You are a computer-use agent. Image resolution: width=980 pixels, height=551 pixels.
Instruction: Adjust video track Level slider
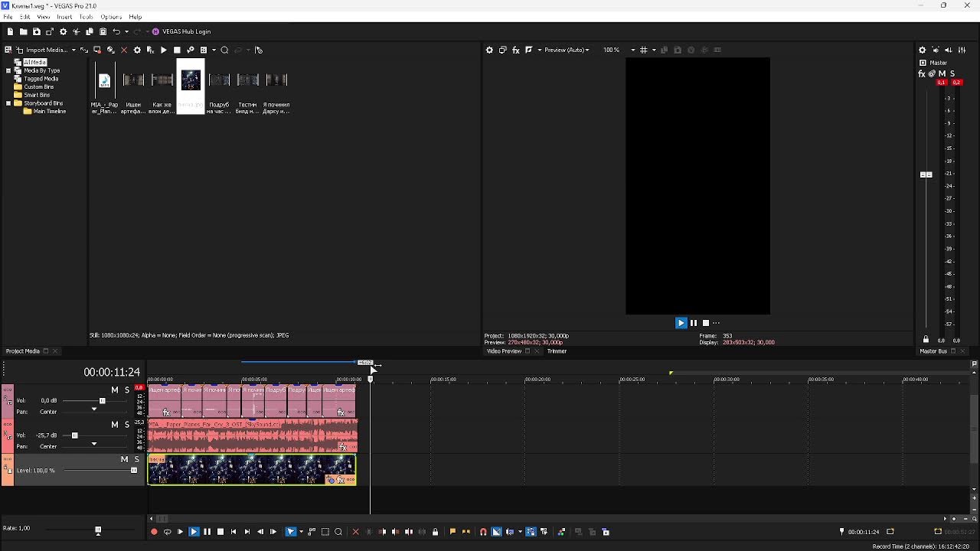click(x=134, y=471)
